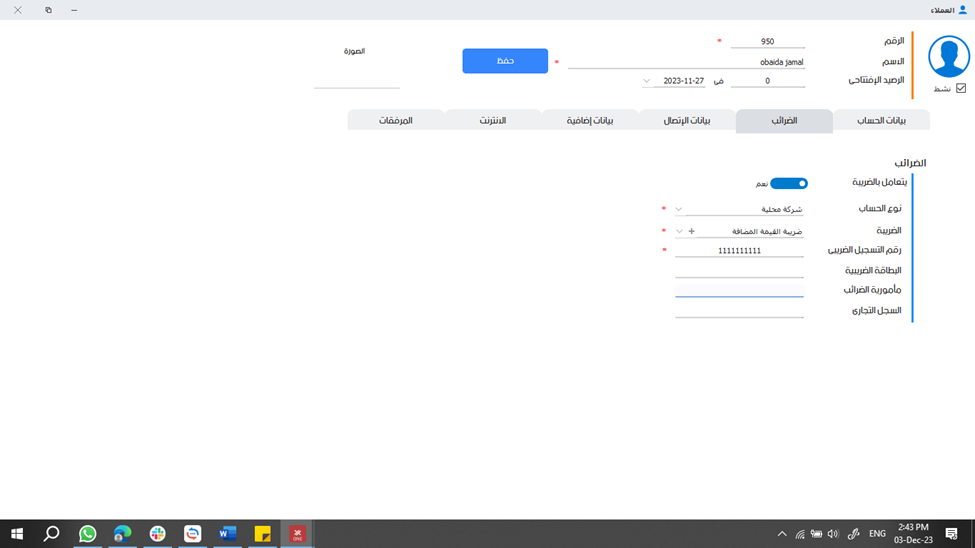Click the customer profile avatar icon
Image resolution: width=975 pixels, height=548 pixels.
point(948,57)
